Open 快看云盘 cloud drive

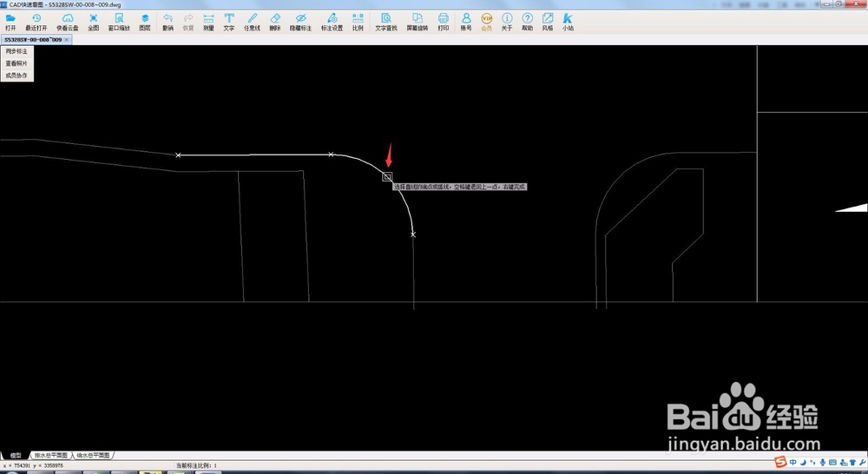coord(68,22)
